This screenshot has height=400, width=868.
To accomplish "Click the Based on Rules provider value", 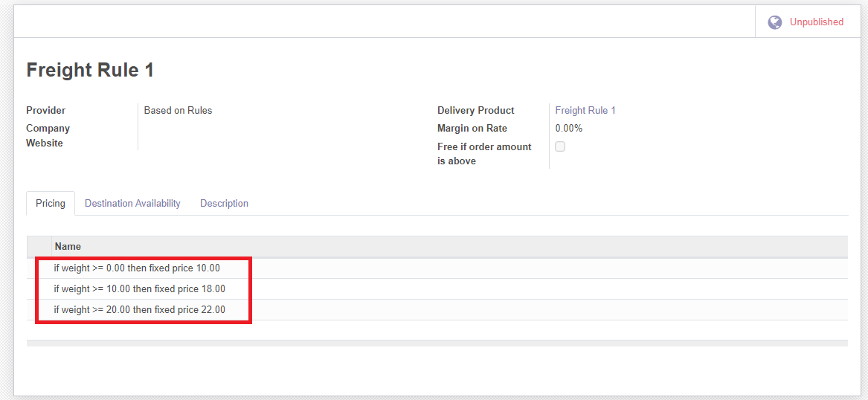I will (178, 110).
